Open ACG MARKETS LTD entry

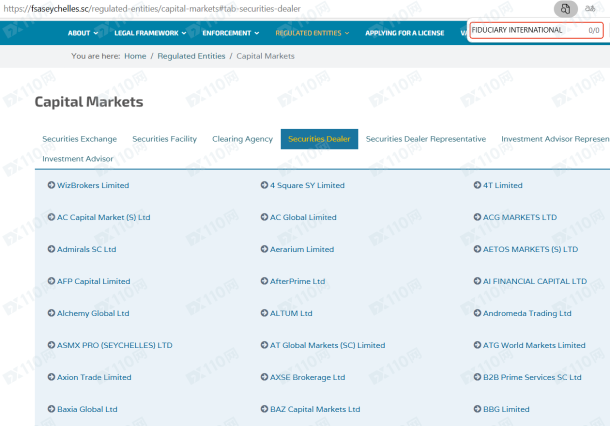coord(520,217)
